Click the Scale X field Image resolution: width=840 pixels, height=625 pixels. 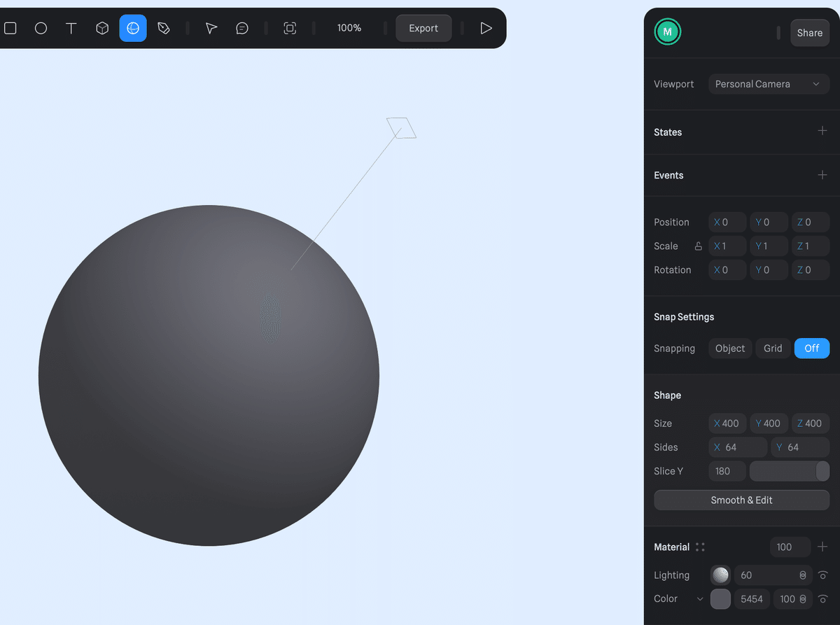(727, 246)
